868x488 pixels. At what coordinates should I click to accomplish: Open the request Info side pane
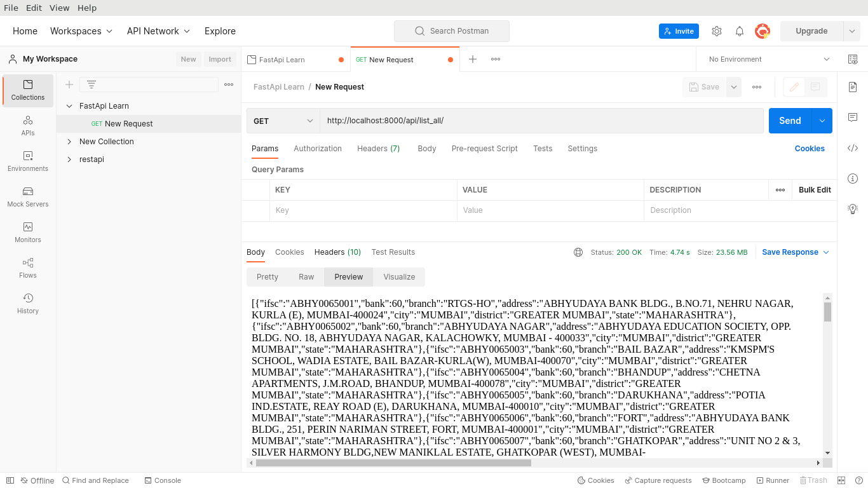(853, 179)
